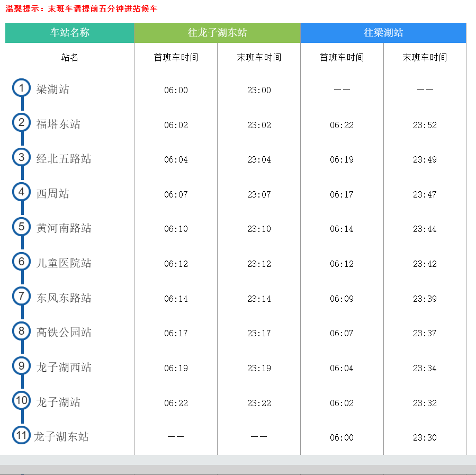Click station number 9 circle icon
Image resolution: width=476 pixels, height=475 pixels.
point(21,366)
